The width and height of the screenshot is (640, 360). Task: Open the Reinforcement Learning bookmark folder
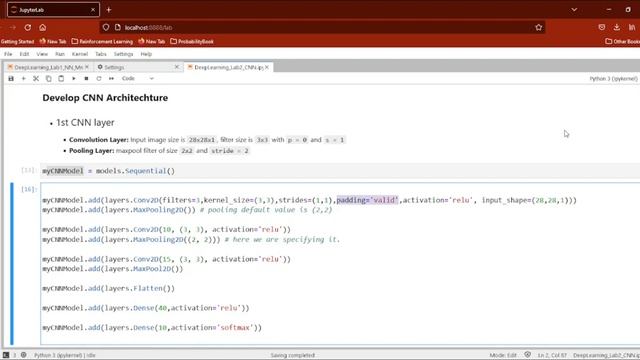click(x=102, y=42)
